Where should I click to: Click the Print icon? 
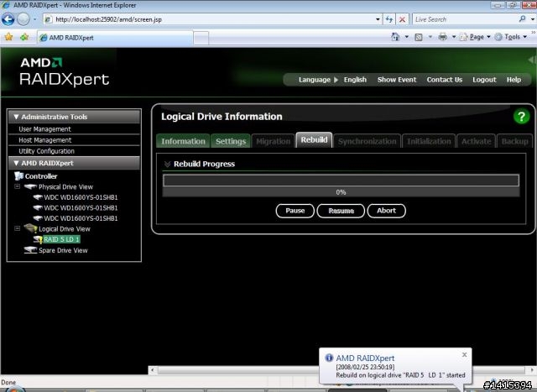[443, 37]
